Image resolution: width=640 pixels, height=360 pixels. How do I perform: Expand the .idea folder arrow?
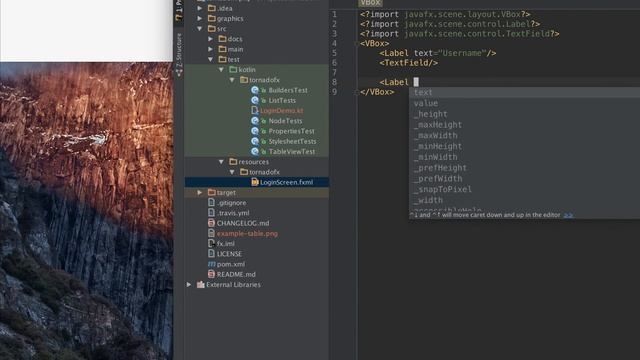point(200,8)
